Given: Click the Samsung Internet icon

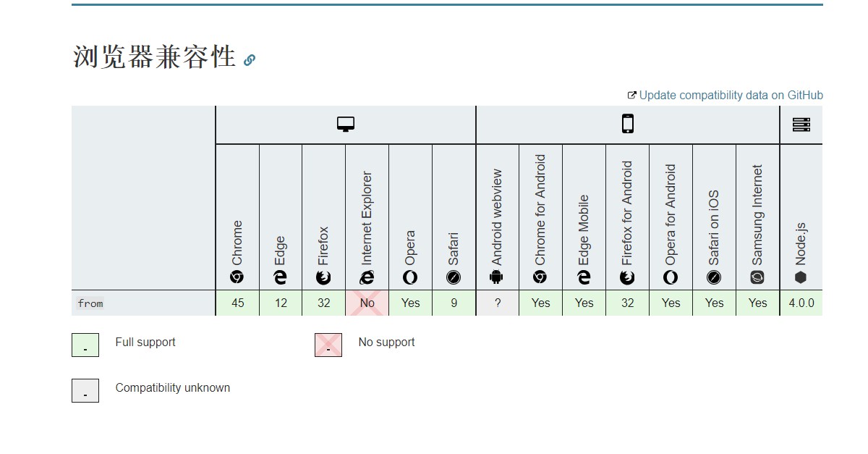Looking at the screenshot, I should point(757,277).
